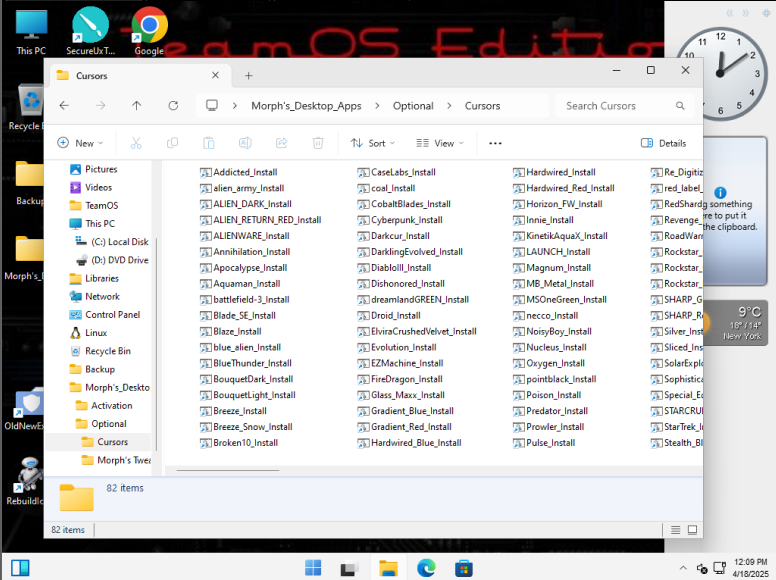Click the Delete trash icon

[318, 143]
